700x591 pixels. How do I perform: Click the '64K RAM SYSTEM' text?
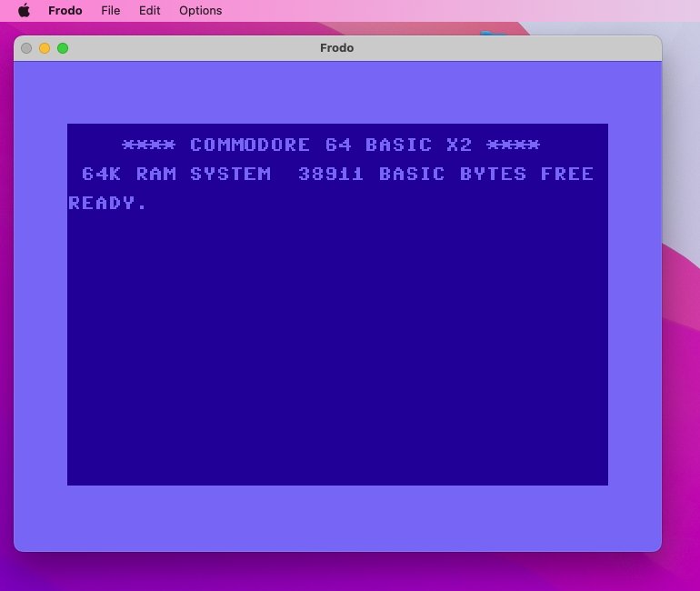[x=176, y=174]
